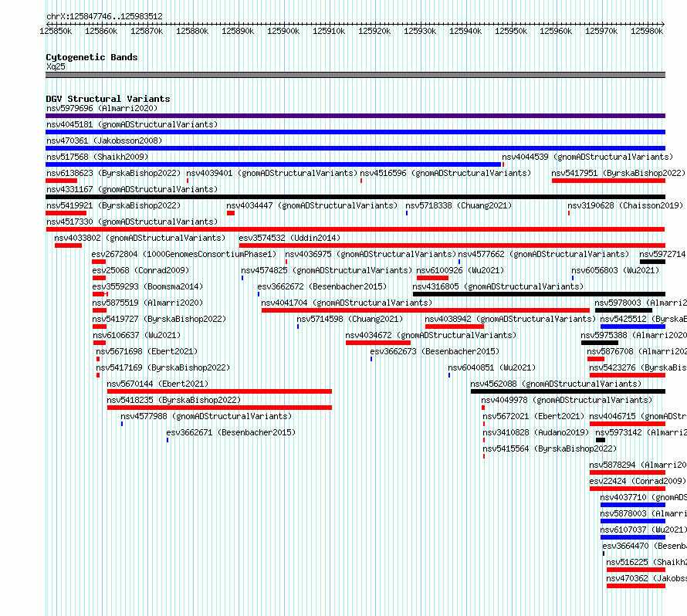Click nsv5975388 variant label
The width and height of the screenshot is (687, 616).
[634, 335]
